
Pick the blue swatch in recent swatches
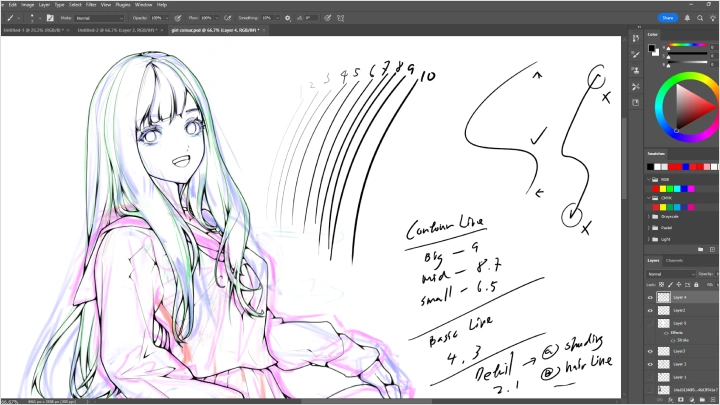(x=686, y=167)
